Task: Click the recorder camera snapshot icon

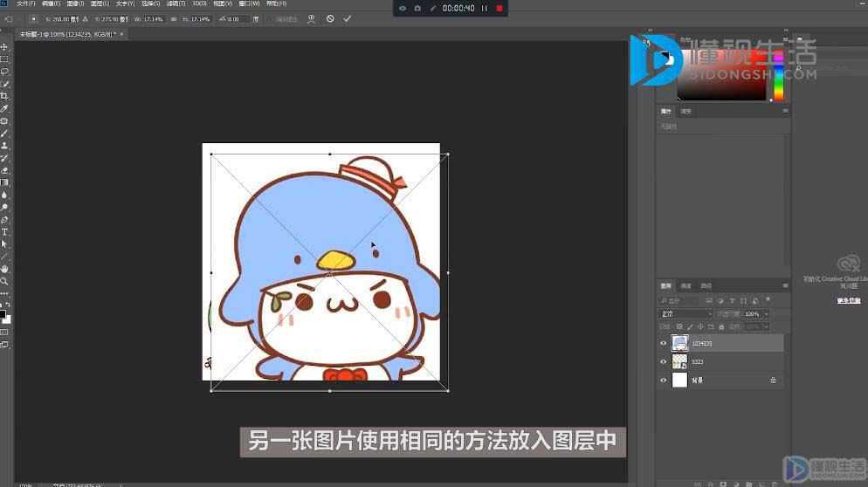Action: click(417, 9)
